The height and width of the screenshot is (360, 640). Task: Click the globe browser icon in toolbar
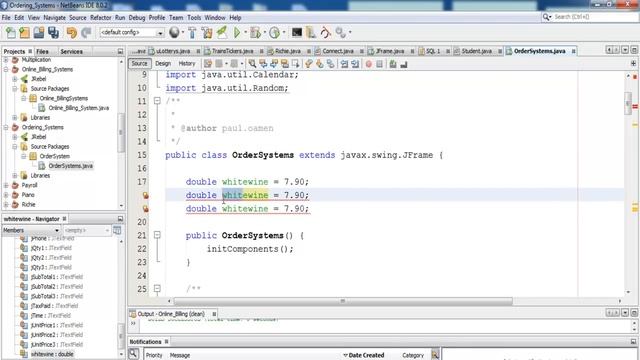[x=174, y=32]
